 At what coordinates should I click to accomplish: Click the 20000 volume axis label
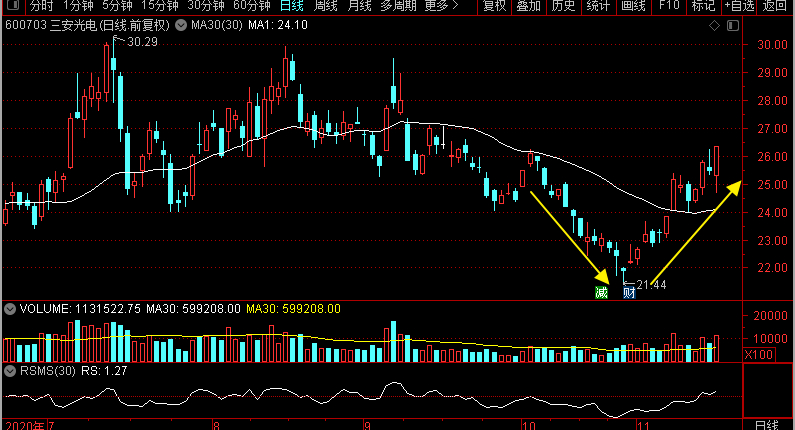coord(770,315)
